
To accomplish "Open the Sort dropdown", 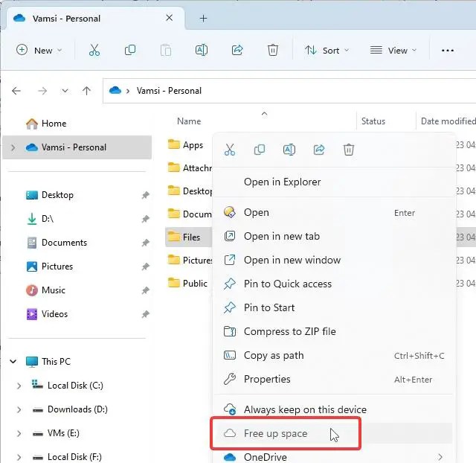I will [327, 51].
